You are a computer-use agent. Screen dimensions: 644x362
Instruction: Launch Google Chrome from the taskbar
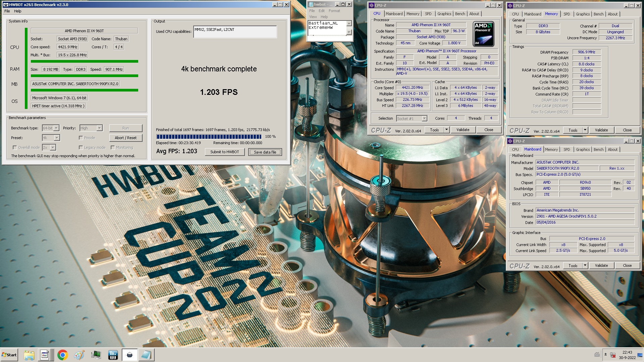point(62,355)
